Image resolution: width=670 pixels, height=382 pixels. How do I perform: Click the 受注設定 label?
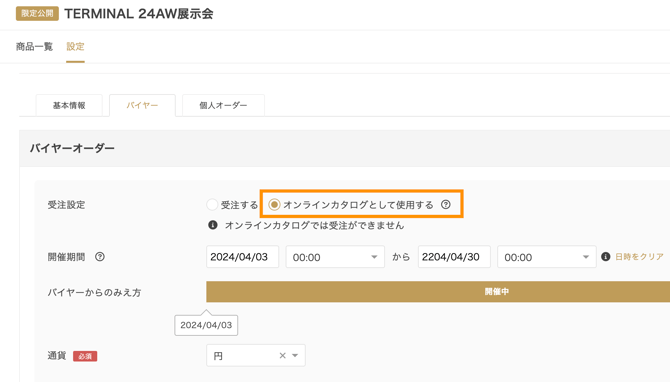coord(66,205)
